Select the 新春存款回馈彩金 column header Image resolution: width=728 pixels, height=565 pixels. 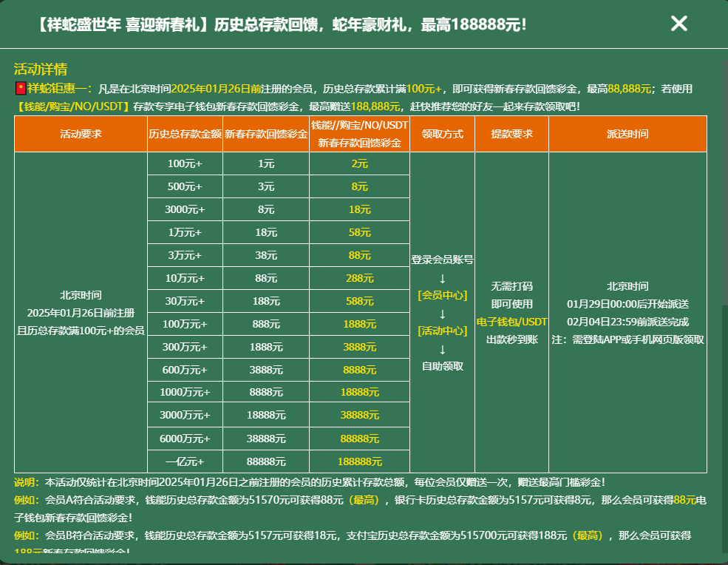coord(266,134)
